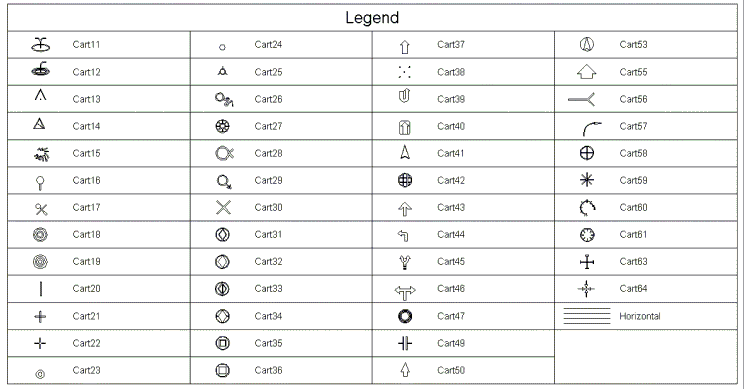Select the Cart15 symbol icon
744x389 pixels.
coord(42,154)
